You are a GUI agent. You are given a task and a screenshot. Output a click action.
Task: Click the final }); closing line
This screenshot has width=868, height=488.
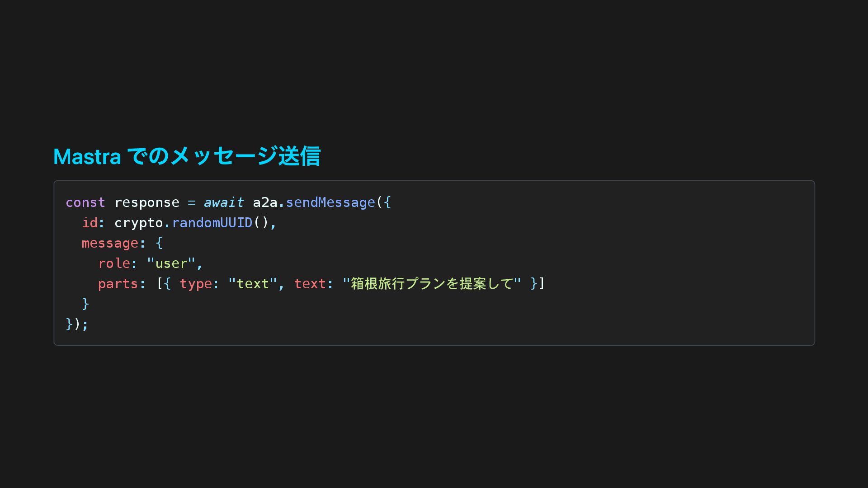(x=77, y=324)
